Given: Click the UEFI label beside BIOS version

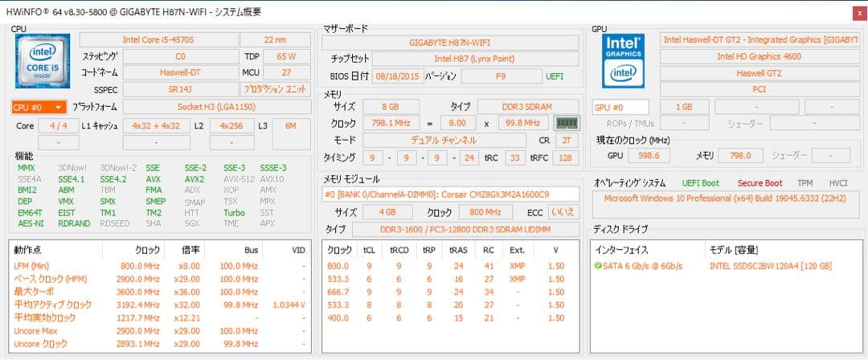Looking at the screenshot, I should [555, 76].
